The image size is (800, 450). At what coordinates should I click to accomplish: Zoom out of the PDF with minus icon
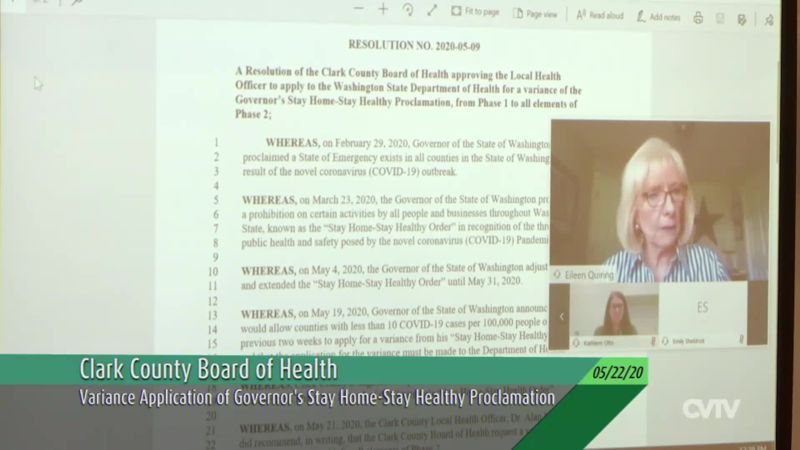tap(359, 8)
